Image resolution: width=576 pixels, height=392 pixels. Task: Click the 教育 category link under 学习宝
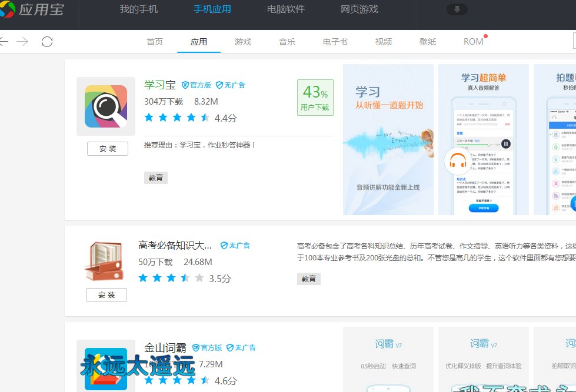pyautogui.click(x=155, y=177)
